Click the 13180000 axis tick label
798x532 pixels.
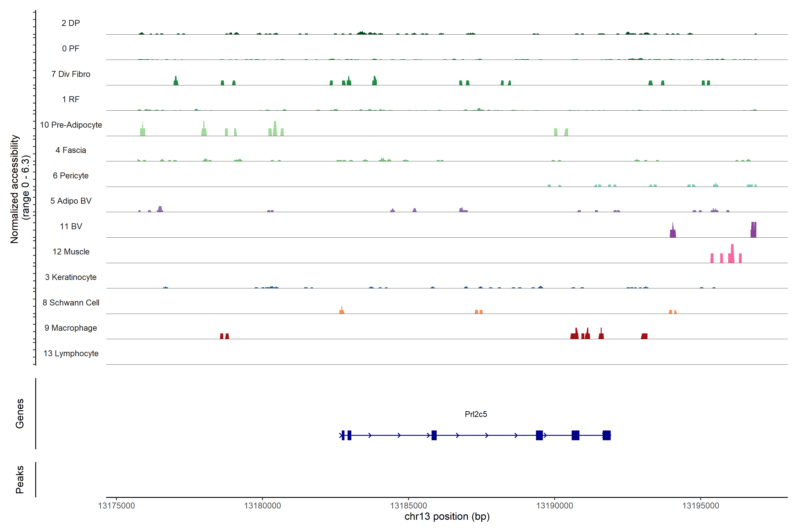(x=262, y=506)
